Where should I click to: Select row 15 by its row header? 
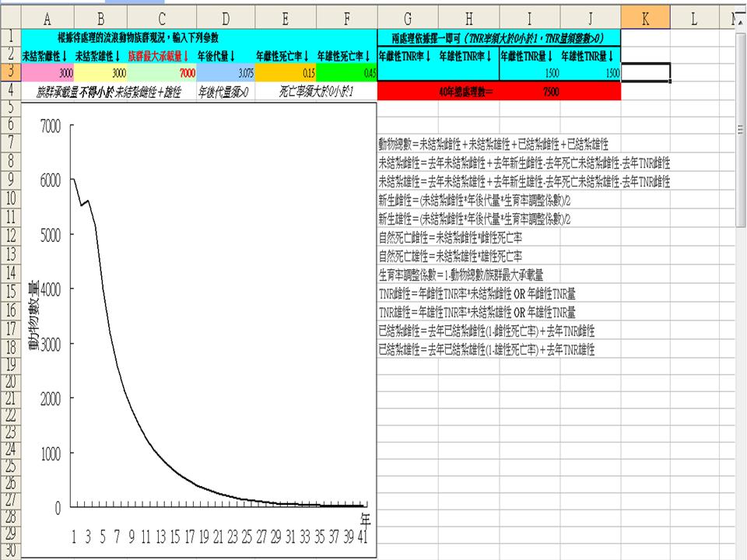pos(11,292)
